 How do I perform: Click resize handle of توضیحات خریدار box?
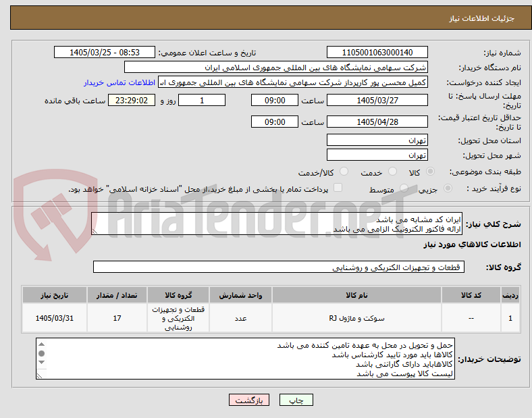tap(40, 375)
